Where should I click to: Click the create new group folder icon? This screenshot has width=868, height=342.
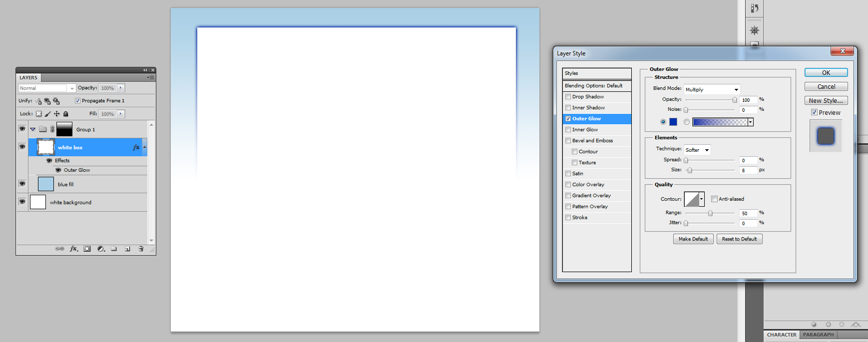point(114,249)
